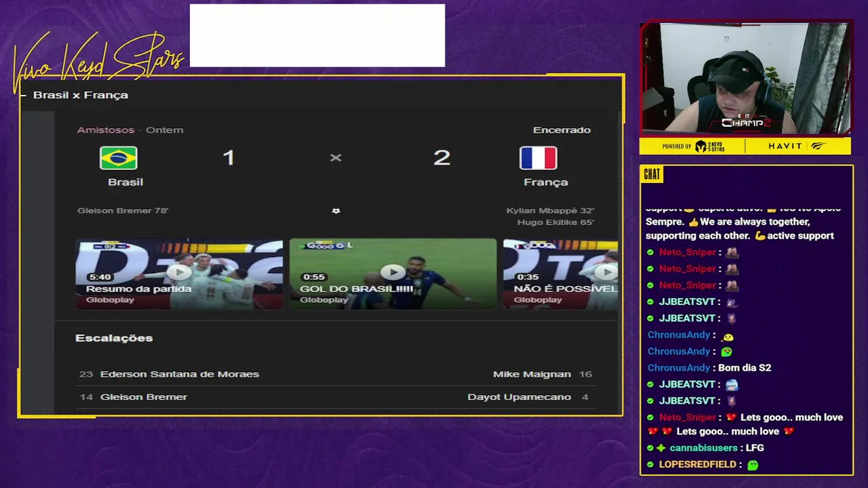
Task: Click the Amistosos competition link
Action: point(106,129)
